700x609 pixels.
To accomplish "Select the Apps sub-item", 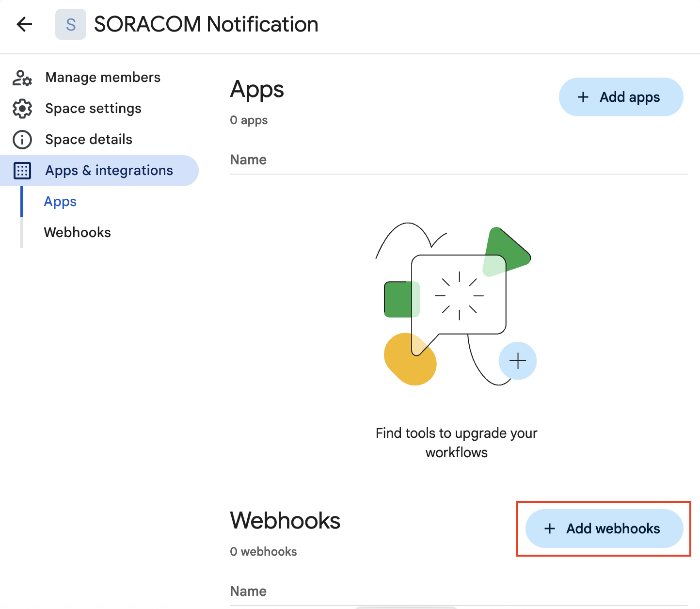I will coord(60,202).
